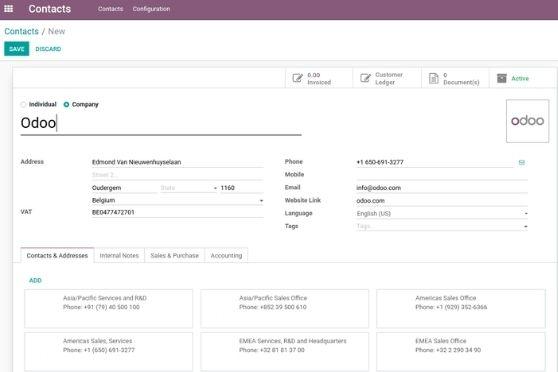The width and height of the screenshot is (558, 372).
Task: Click the SMS icon beside Phone
Action: [522, 163]
